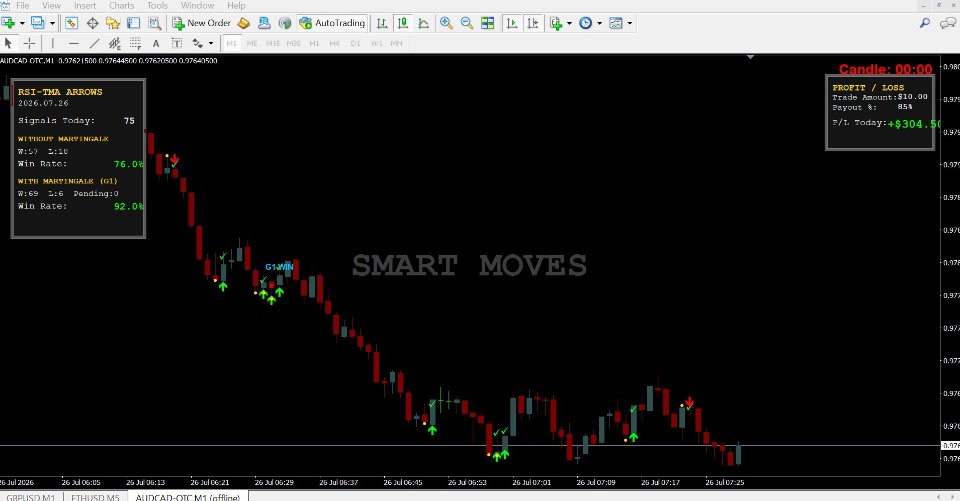Select the vertical line drawing tool
Viewport: 960px width, 501px height.
(53, 43)
